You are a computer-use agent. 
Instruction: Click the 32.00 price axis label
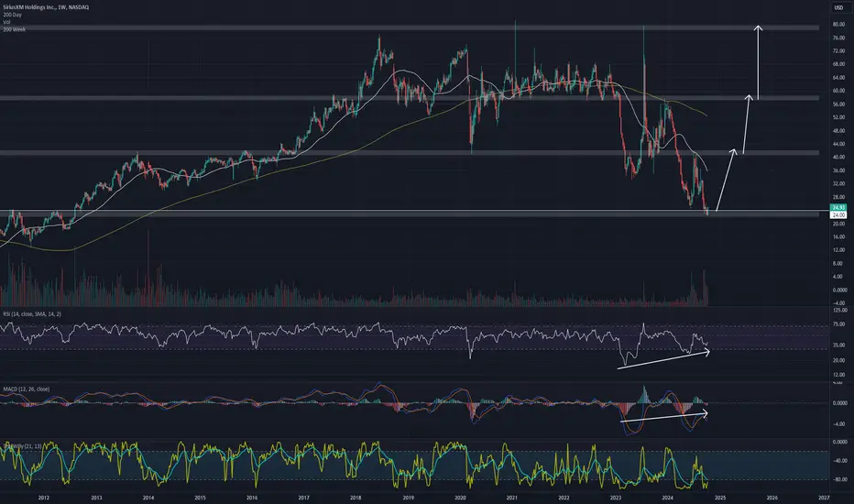[x=838, y=183]
